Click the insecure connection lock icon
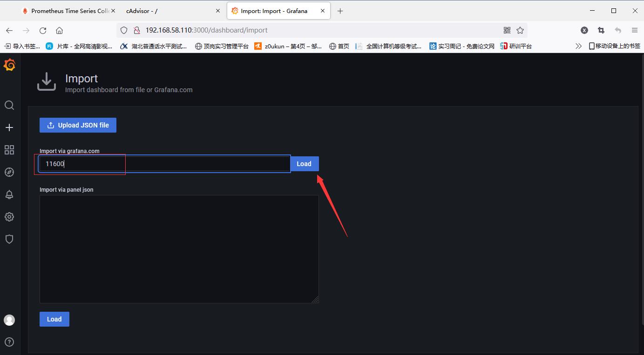 click(136, 30)
